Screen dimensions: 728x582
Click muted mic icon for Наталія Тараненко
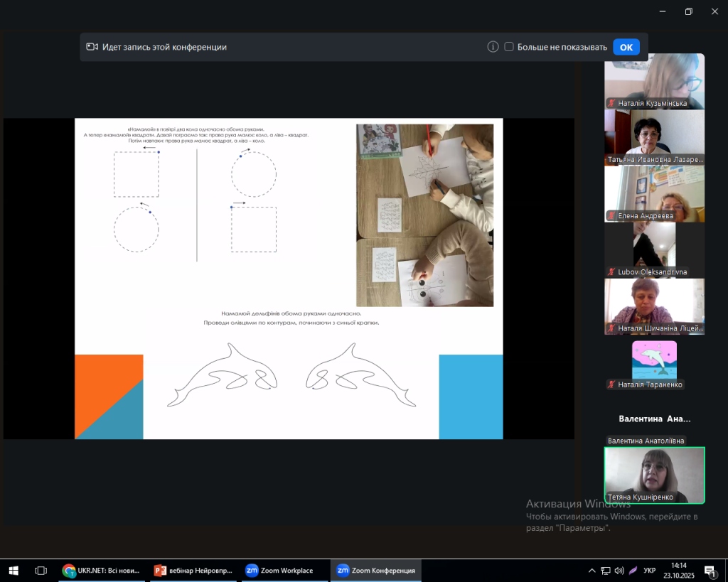pyautogui.click(x=611, y=384)
